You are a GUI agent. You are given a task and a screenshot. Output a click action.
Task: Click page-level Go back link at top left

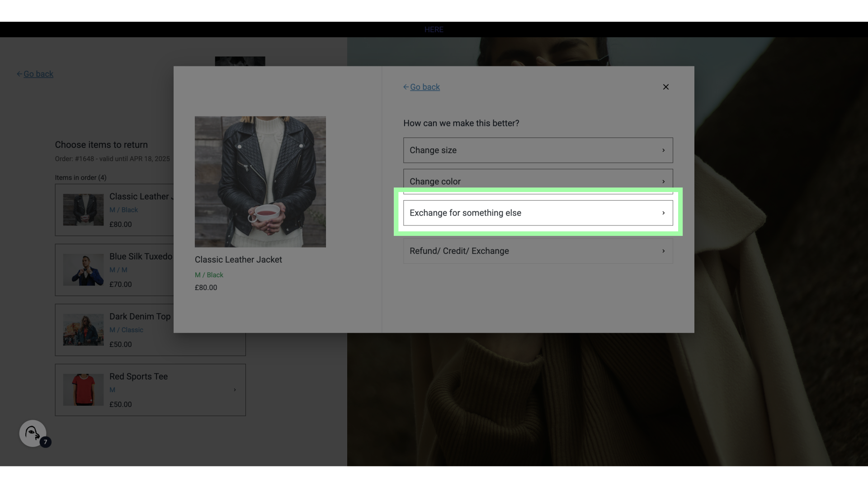tap(38, 74)
